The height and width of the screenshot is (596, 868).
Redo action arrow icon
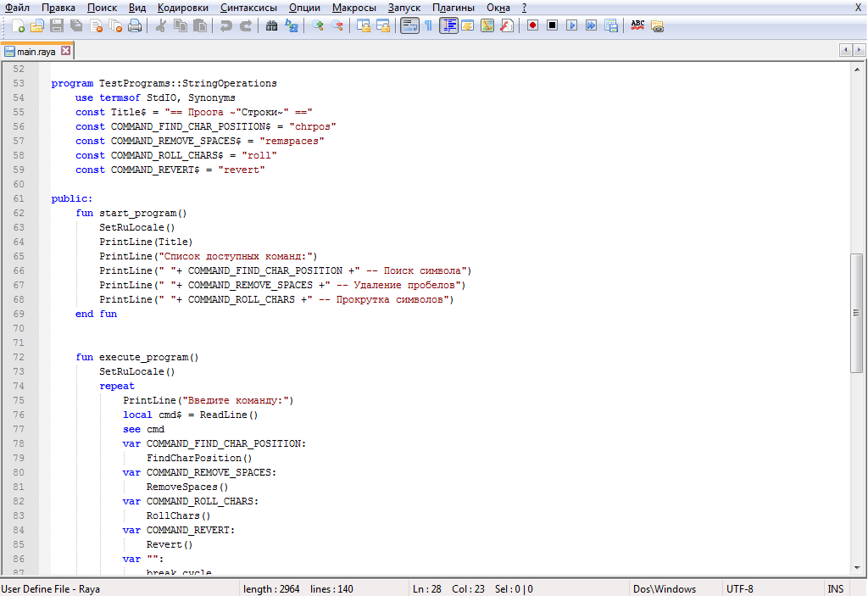tap(245, 25)
